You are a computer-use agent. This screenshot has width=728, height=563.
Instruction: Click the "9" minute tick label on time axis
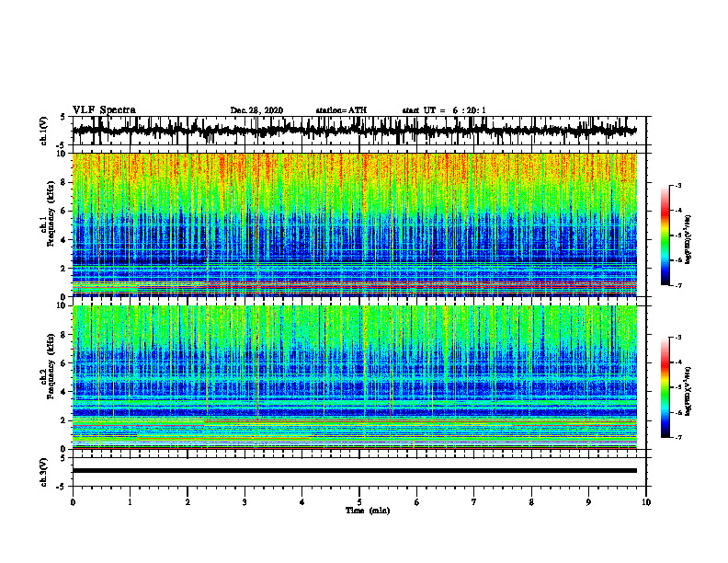click(588, 502)
